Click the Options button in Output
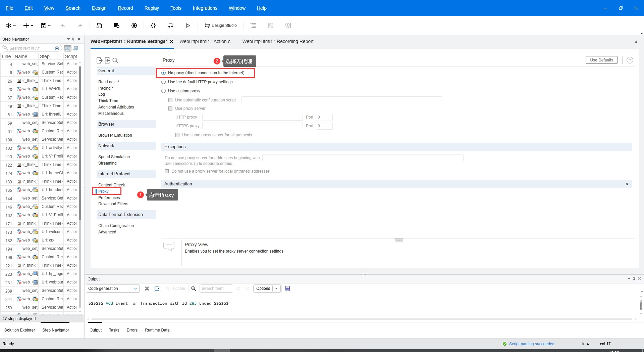Image resolution: width=644 pixels, height=352 pixels. point(263,289)
